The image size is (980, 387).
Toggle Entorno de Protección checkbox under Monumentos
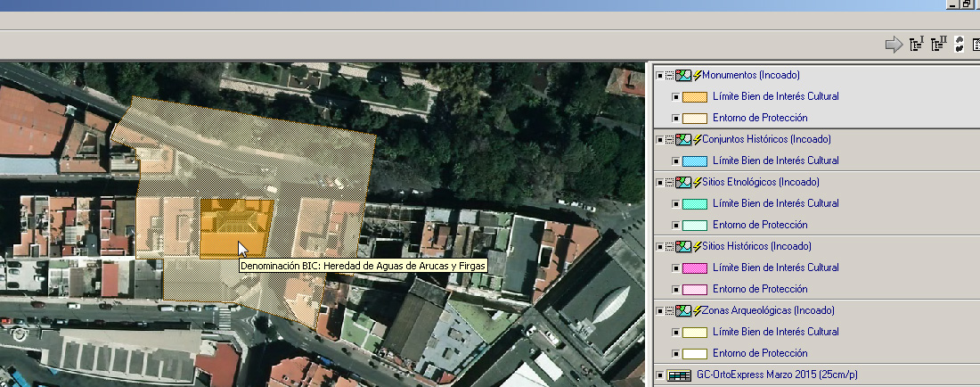(x=675, y=119)
